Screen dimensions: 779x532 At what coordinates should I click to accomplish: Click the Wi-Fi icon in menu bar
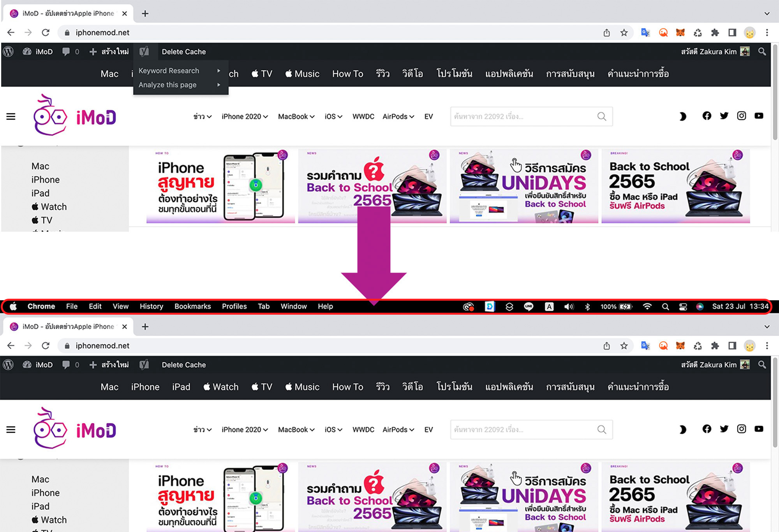click(x=647, y=307)
